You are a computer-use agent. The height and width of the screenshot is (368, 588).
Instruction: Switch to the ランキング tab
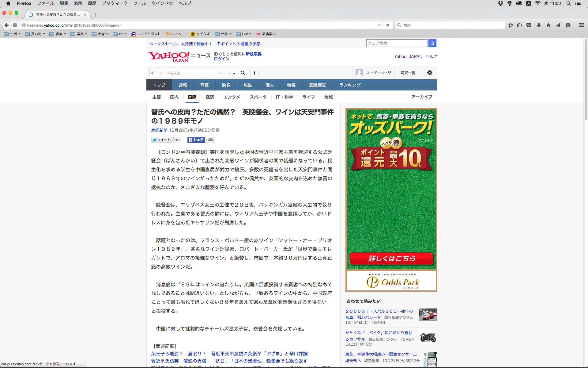(x=350, y=85)
